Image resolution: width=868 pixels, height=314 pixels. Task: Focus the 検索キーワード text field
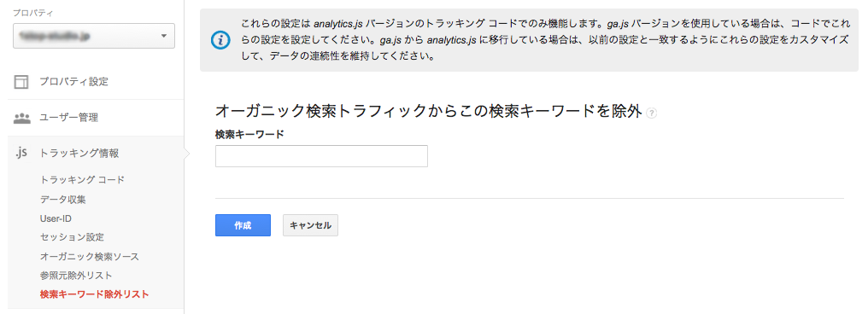click(x=321, y=156)
